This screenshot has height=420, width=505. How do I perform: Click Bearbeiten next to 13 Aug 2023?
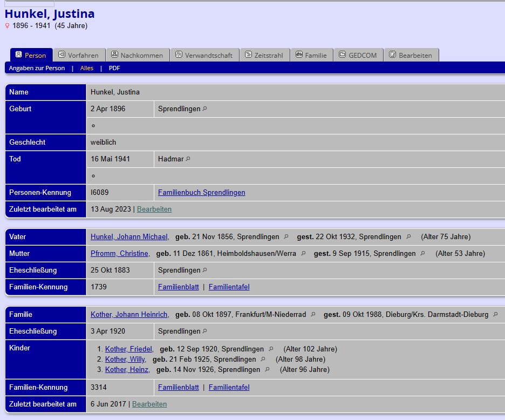154,209
